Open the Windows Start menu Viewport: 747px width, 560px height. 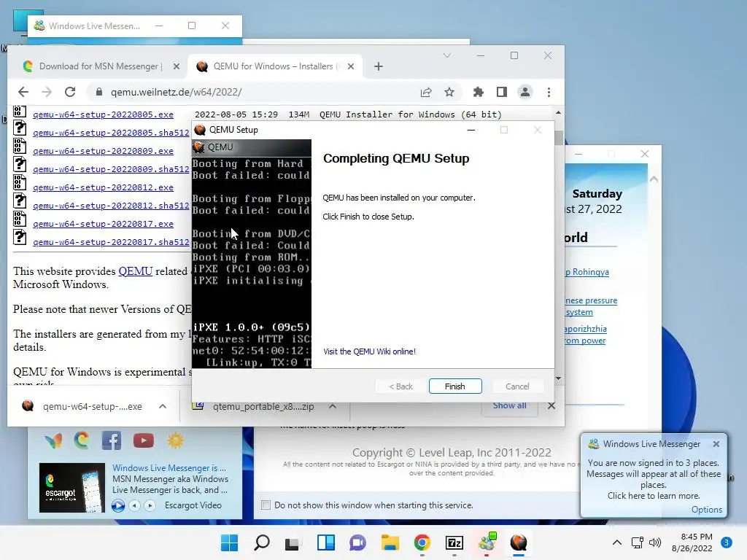point(229,542)
